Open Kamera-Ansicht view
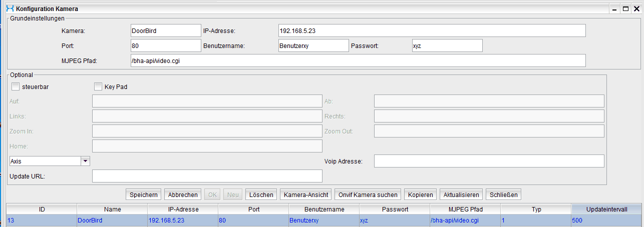This screenshot has width=644, height=227. click(x=306, y=194)
